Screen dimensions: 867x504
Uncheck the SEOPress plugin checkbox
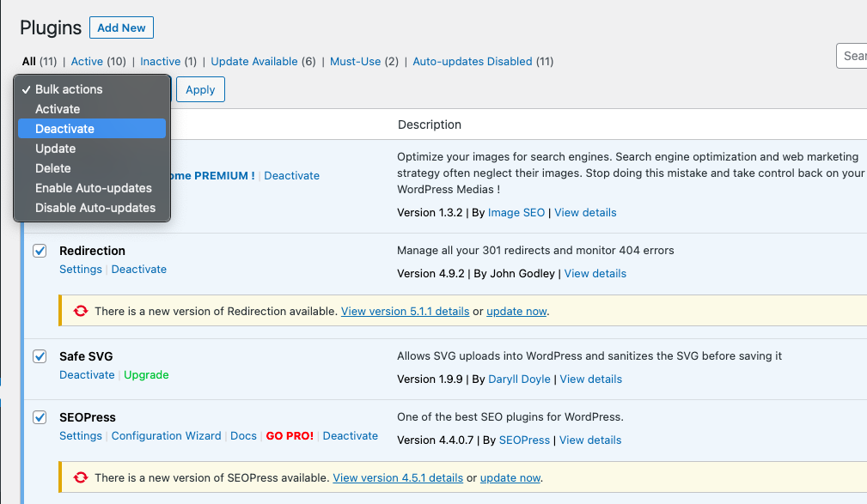40,417
